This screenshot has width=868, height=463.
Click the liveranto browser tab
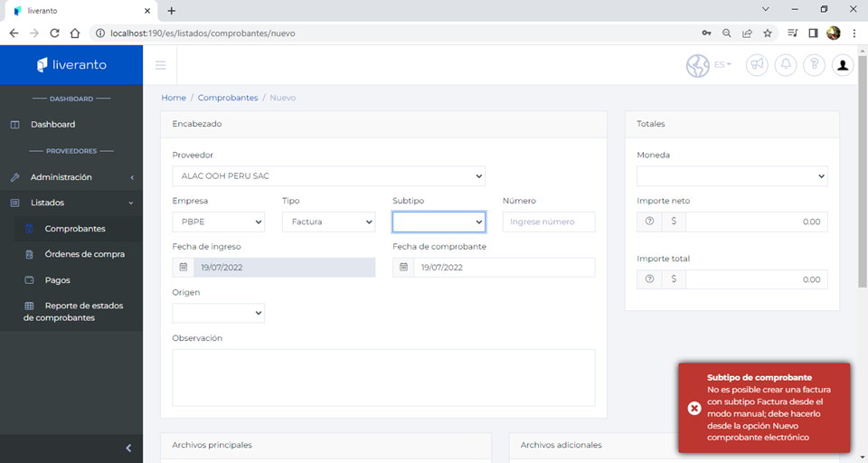pyautogui.click(x=80, y=11)
